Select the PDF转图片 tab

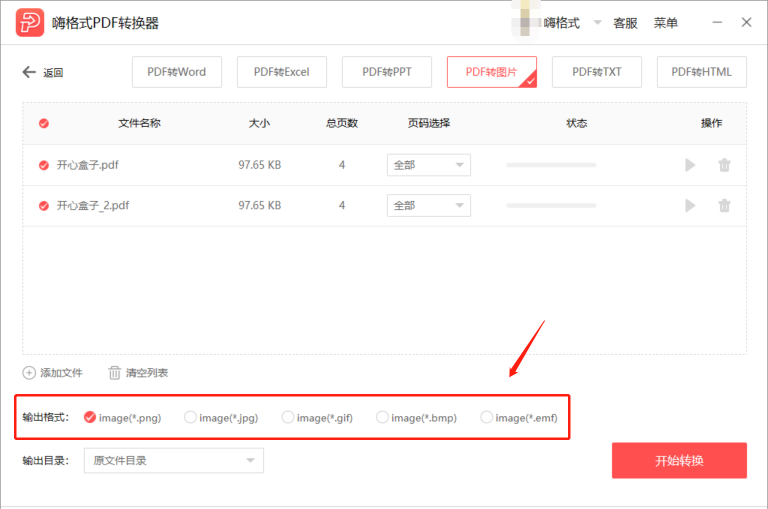pos(492,72)
